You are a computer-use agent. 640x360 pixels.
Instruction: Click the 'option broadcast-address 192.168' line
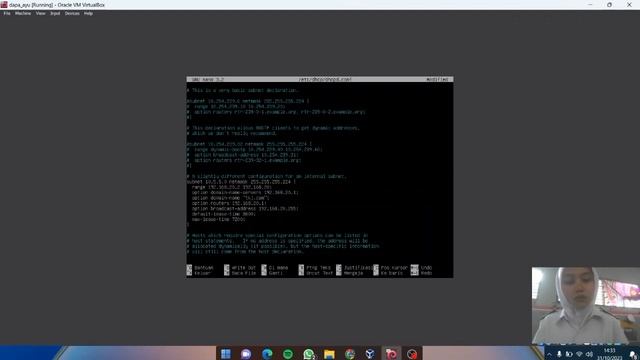click(x=245, y=209)
